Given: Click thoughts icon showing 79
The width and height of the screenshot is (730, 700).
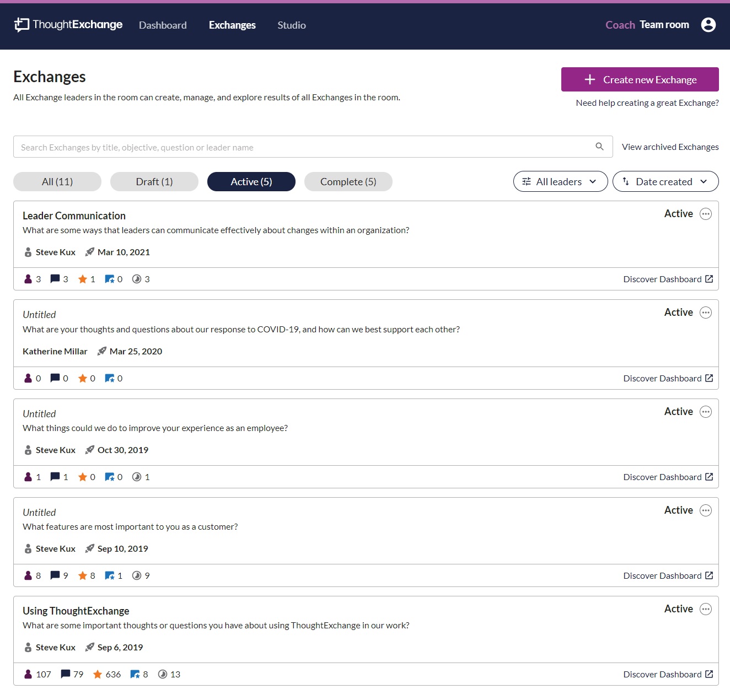Looking at the screenshot, I should pos(66,674).
